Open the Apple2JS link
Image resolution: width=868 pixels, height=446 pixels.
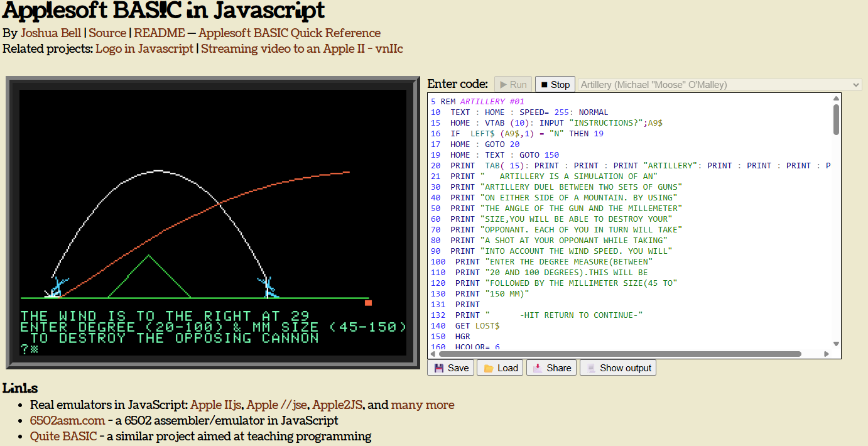click(338, 405)
